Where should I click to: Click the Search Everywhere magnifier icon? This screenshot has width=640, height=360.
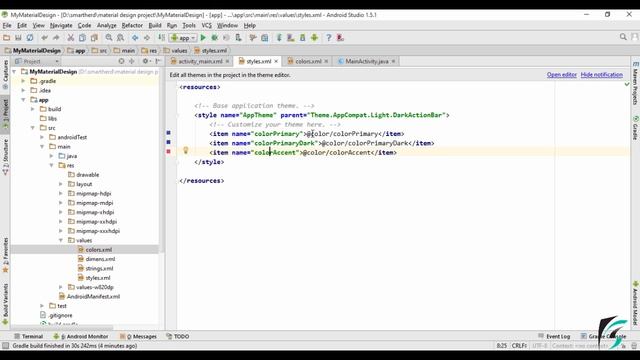tap(623, 37)
